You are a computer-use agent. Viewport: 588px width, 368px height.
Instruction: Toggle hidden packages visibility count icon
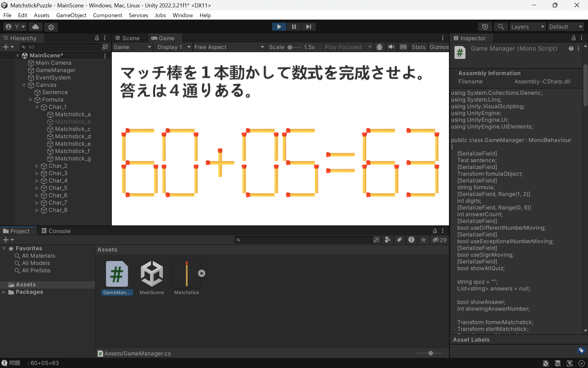coord(439,240)
